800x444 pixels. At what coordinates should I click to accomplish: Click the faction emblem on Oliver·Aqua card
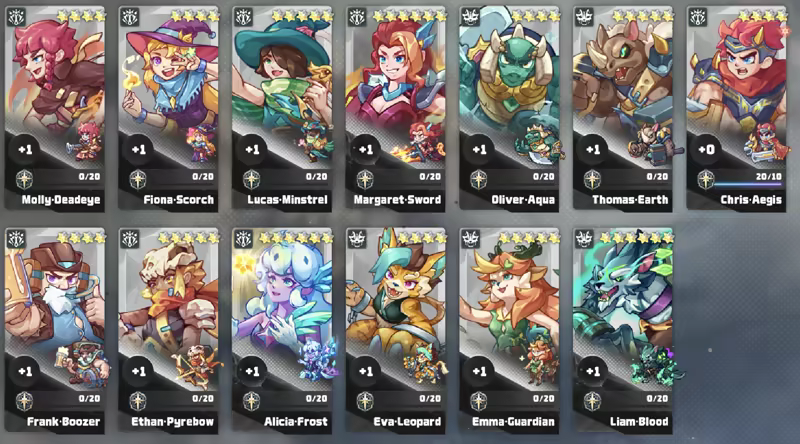pos(470,17)
